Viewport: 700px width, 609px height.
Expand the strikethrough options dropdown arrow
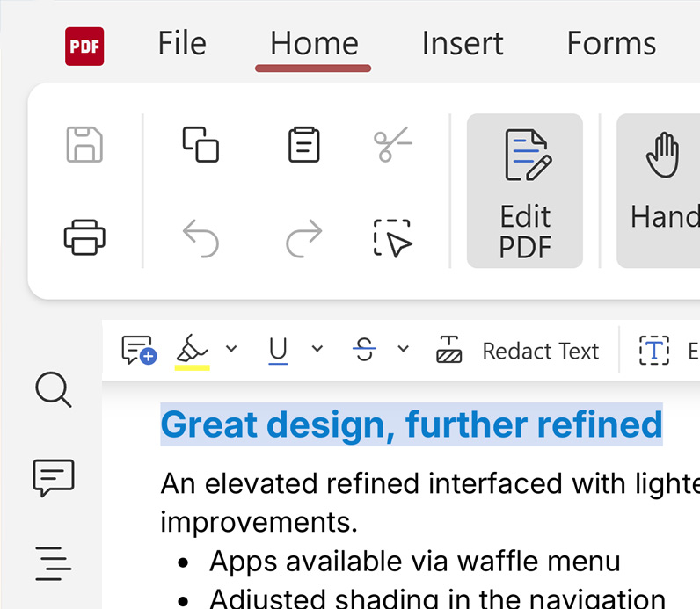point(403,349)
